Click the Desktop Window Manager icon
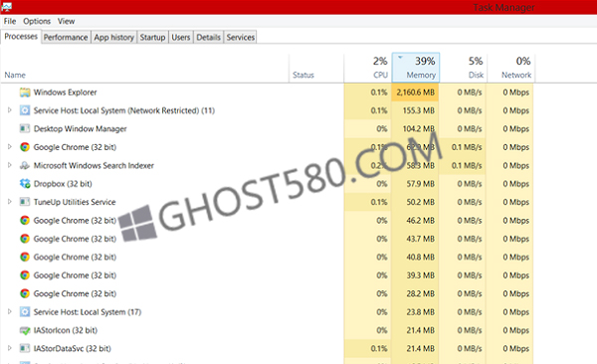 click(x=25, y=129)
